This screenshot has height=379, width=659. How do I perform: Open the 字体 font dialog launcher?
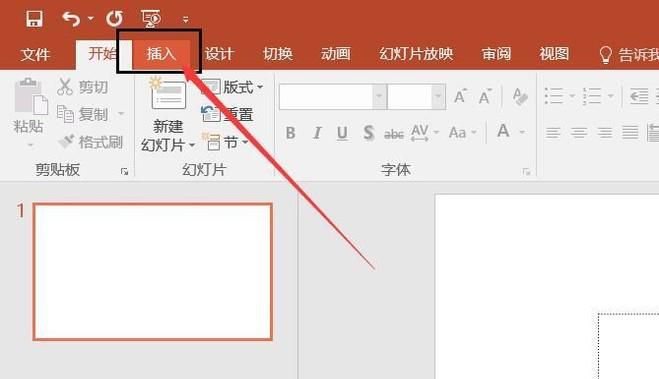(526, 171)
